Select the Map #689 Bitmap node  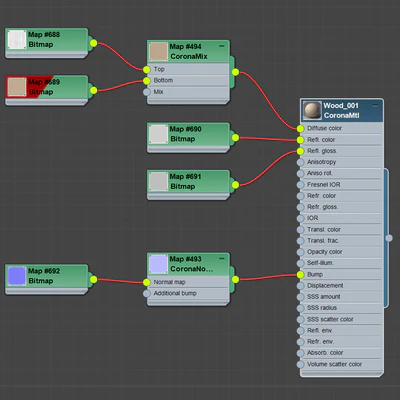47,89
